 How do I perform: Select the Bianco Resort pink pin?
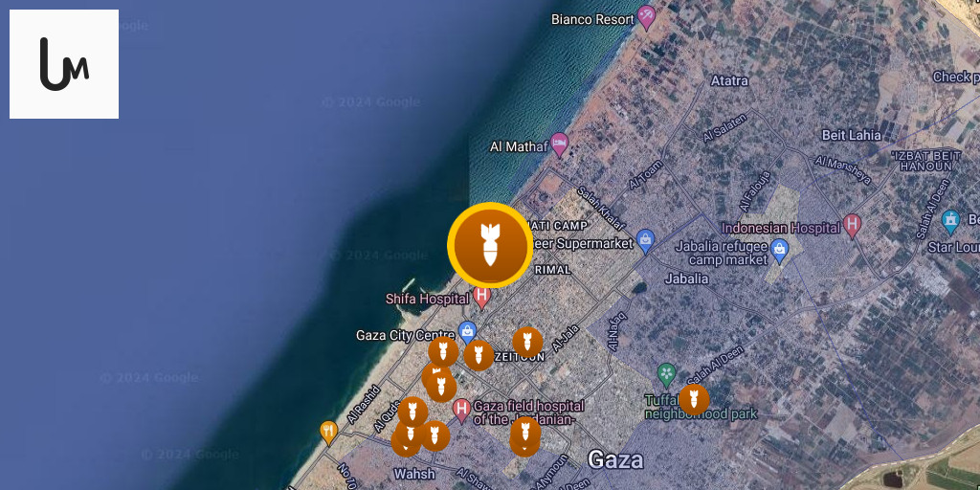click(646, 17)
